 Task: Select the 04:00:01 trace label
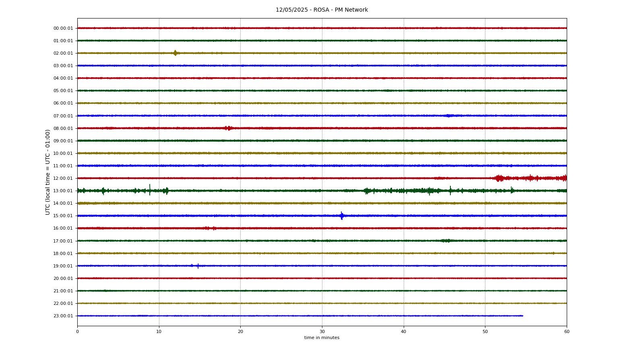point(63,78)
